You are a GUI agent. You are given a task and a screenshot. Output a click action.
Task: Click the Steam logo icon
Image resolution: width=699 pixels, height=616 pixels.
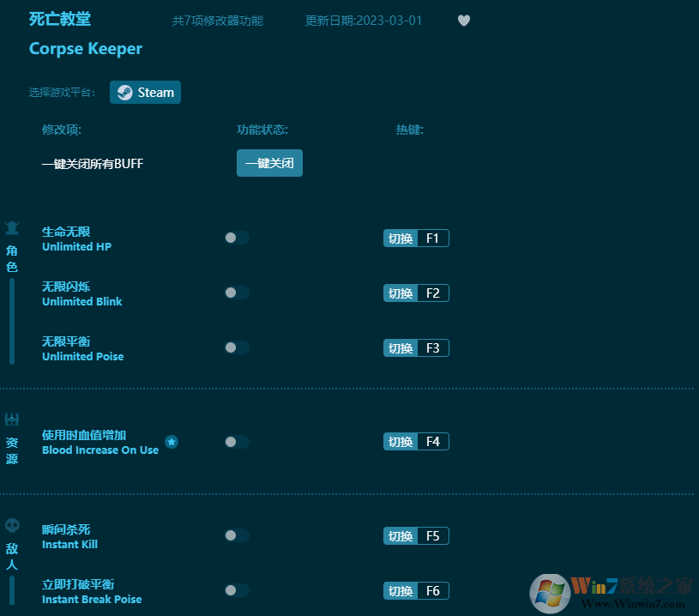point(125,93)
